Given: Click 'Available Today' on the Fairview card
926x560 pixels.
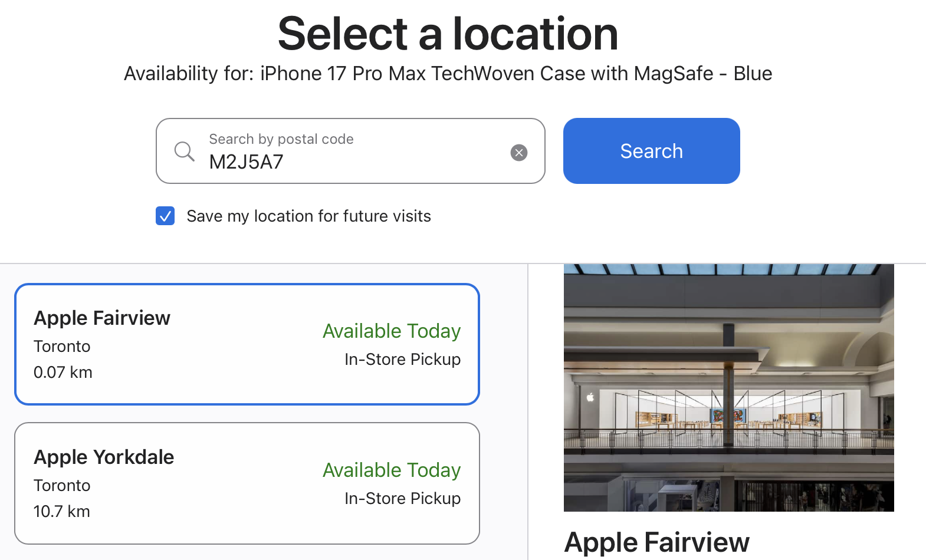Looking at the screenshot, I should (392, 331).
